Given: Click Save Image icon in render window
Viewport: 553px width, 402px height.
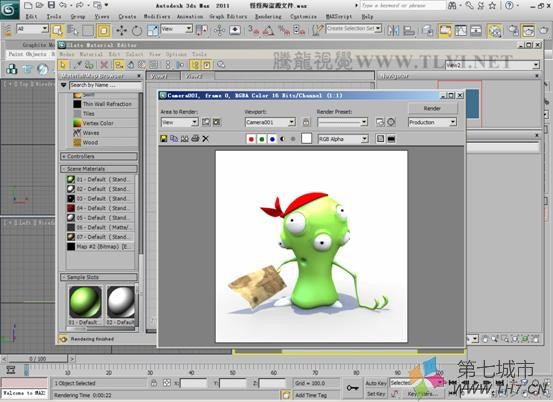Looking at the screenshot, I should [x=164, y=139].
